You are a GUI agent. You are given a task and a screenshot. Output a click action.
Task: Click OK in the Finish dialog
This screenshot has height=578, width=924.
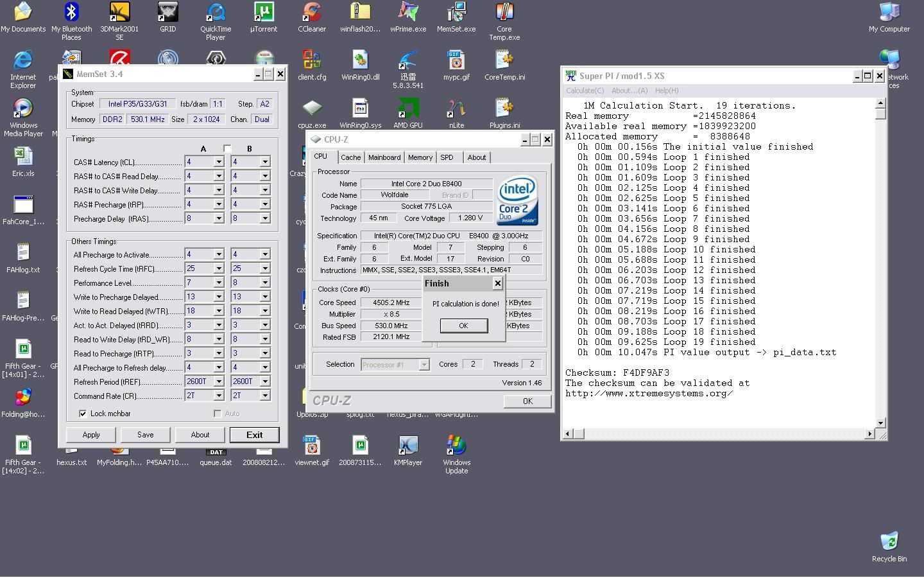pos(463,326)
